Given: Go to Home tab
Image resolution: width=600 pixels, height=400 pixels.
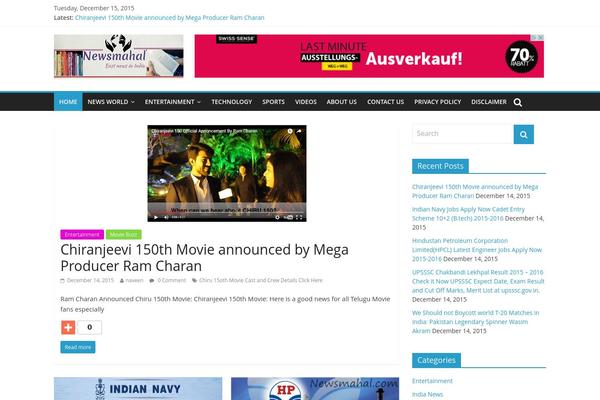Looking at the screenshot, I should [x=68, y=102].
